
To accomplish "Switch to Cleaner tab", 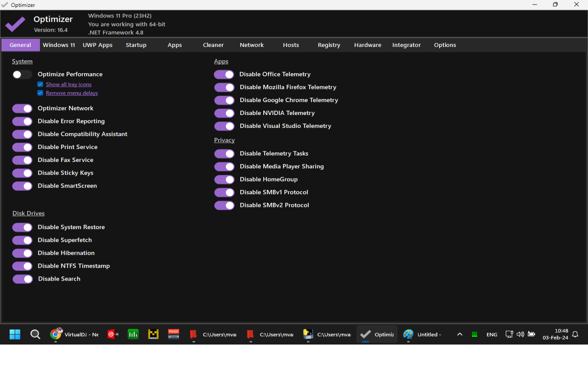I will 213,45.
